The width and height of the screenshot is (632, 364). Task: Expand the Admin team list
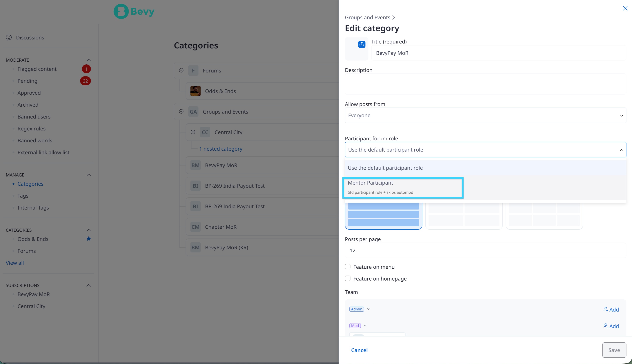click(x=368, y=309)
